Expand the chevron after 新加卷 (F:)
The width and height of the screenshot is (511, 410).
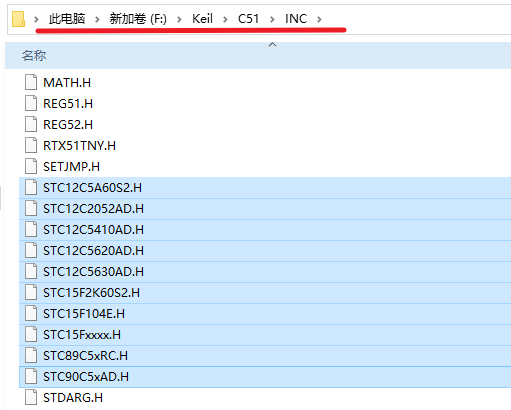pos(179,19)
